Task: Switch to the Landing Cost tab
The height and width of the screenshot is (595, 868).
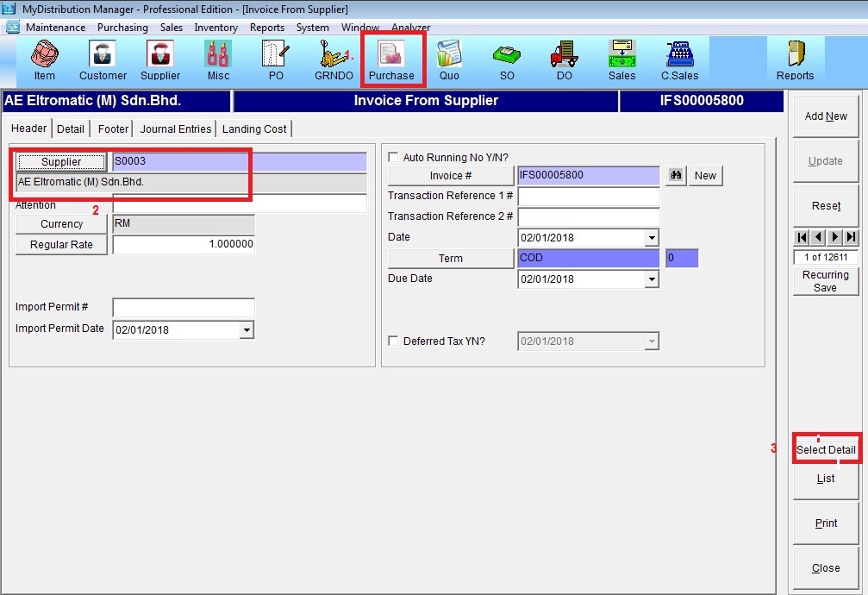Action: click(254, 129)
